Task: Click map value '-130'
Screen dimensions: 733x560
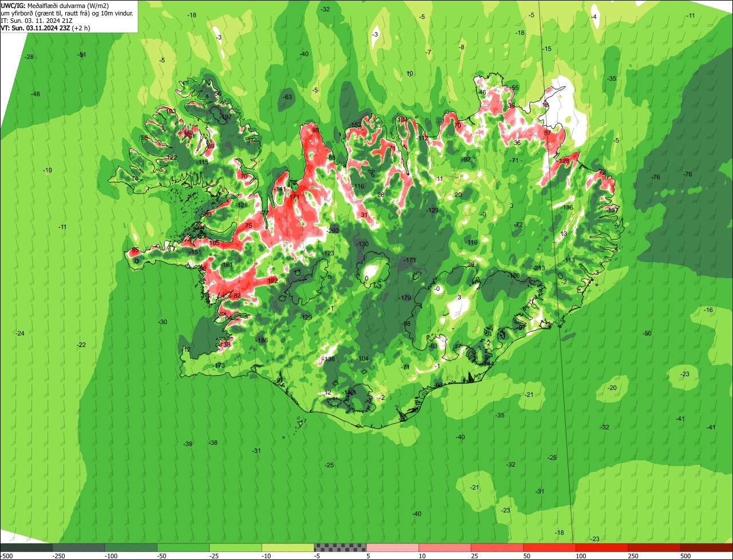Action: (362, 244)
